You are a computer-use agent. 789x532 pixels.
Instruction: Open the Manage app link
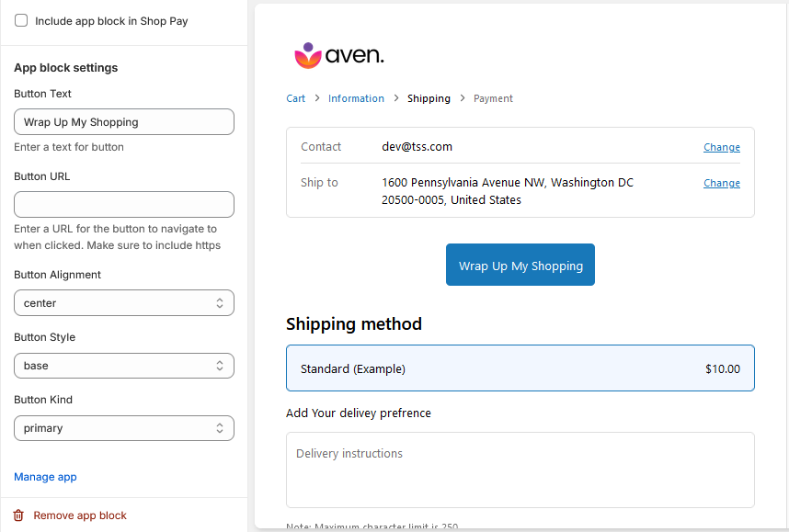point(45,477)
